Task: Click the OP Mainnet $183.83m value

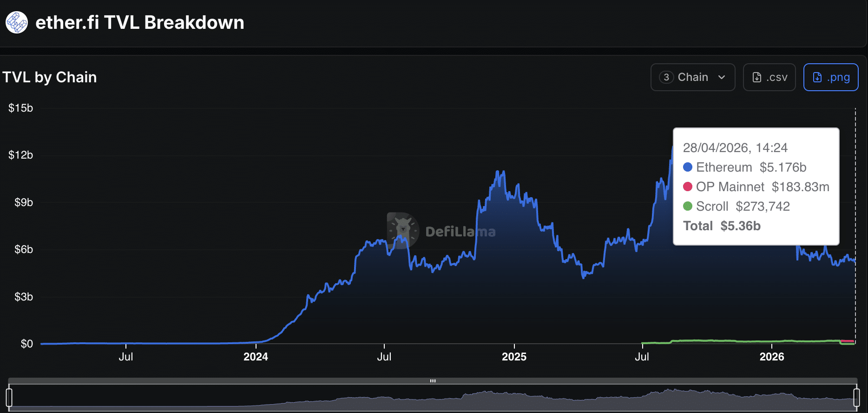Action: tap(801, 187)
